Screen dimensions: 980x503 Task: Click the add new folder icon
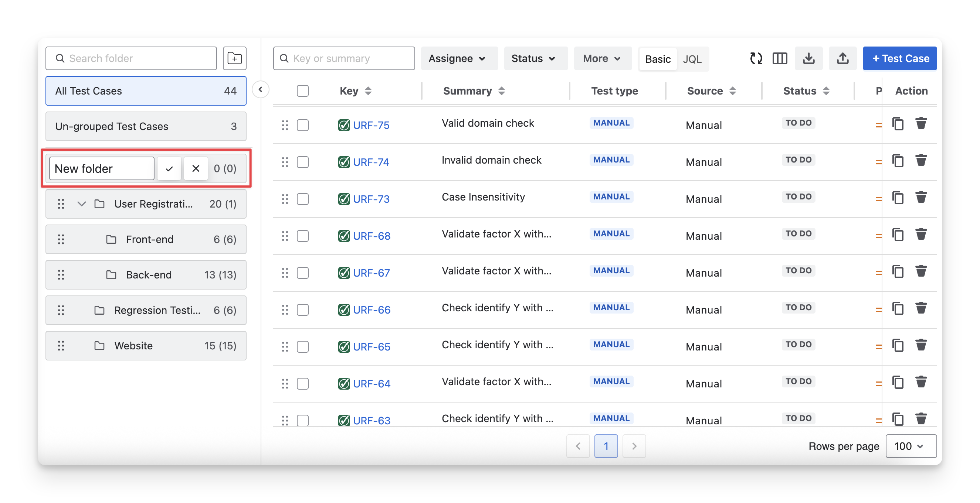coord(234,58)
